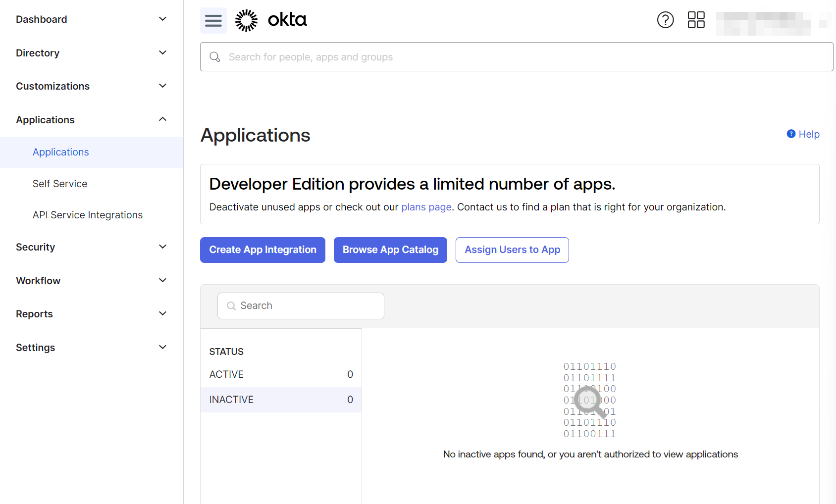The height and width of the screenshot is (504, 836).
Task: Open Self Service page
Action: [60, 184]
